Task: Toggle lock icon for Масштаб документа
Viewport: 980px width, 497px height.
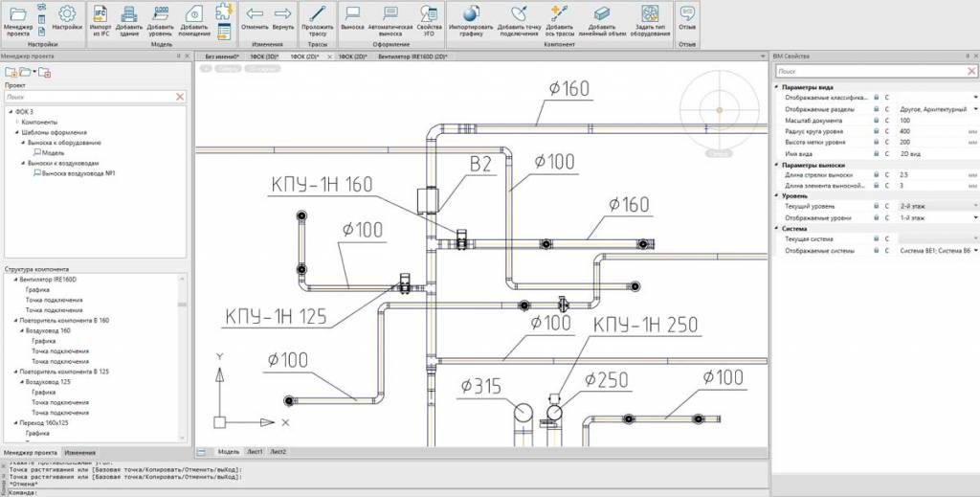Action: click(x=877, y=121)
